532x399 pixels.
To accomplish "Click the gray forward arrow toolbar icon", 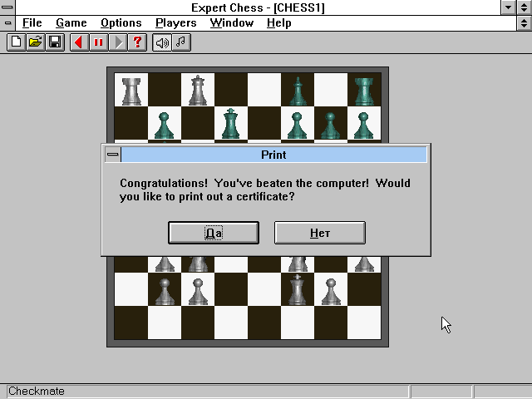I will [118, 42].
